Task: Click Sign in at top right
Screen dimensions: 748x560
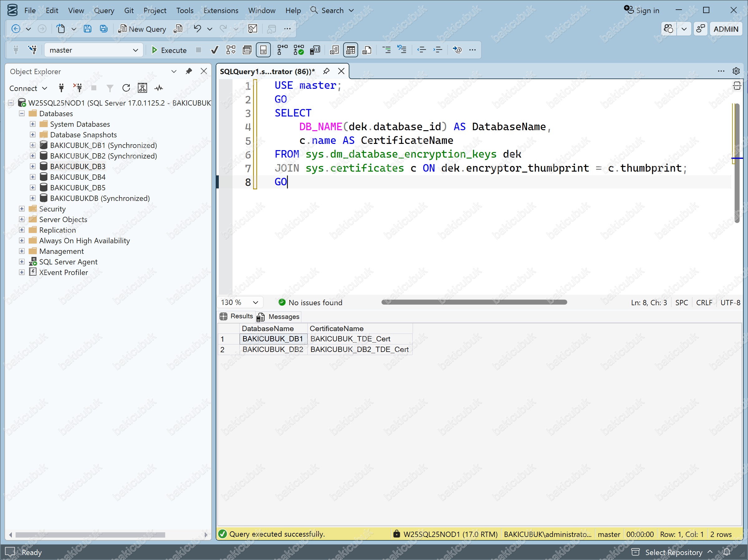Action: (641, 11)
